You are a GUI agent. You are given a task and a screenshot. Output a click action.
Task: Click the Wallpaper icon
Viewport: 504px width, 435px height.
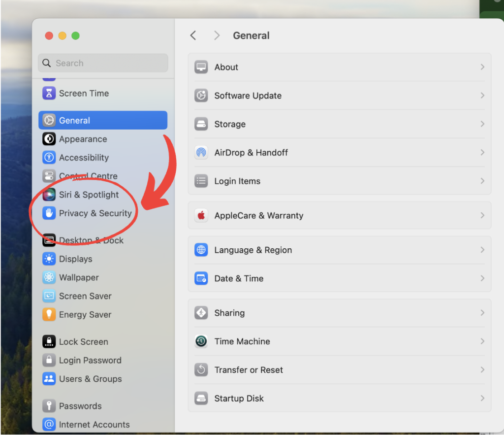(48, 277)
